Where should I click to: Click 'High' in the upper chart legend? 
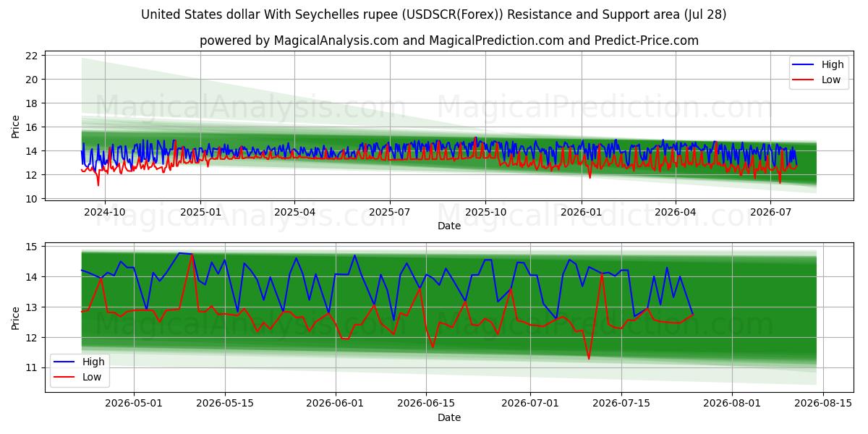[x=833, y=64]
